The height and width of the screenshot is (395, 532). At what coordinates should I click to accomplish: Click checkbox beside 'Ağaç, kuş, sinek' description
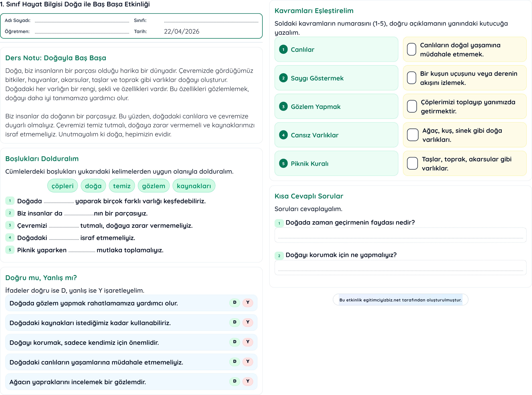[413, 135]
